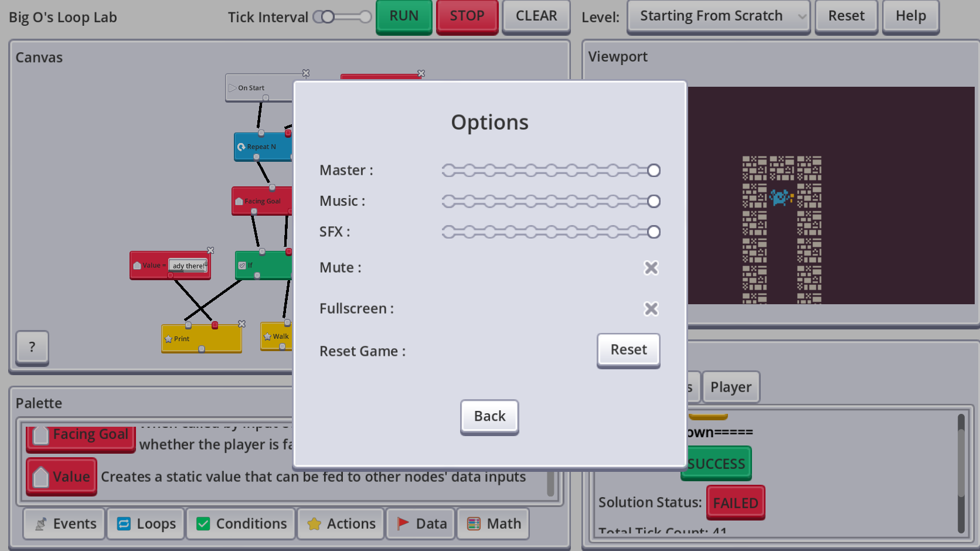The height and width of the screenshot is (551, 980).
Task: Adjust the SFX volume slider handle
Action: coord(654,232)
